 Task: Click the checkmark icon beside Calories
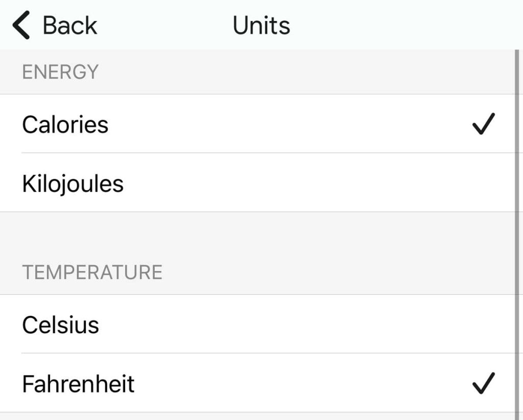point(483,124)
